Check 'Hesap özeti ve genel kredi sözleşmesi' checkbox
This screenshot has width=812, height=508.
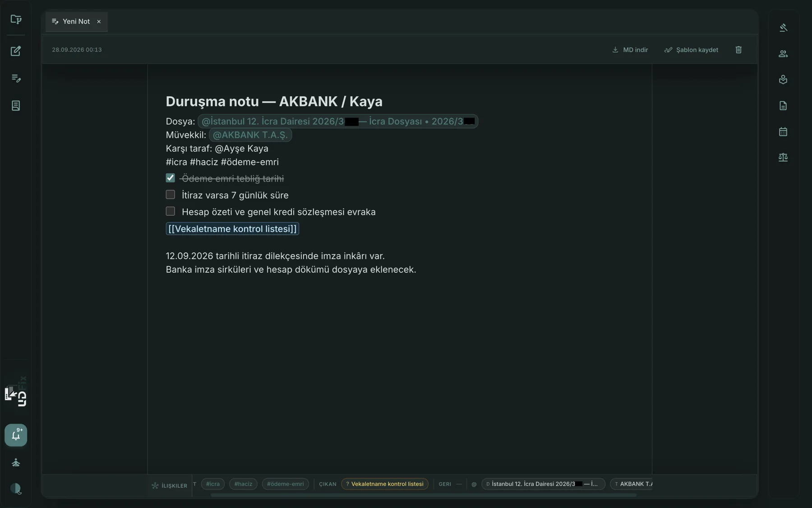[170, 211]
